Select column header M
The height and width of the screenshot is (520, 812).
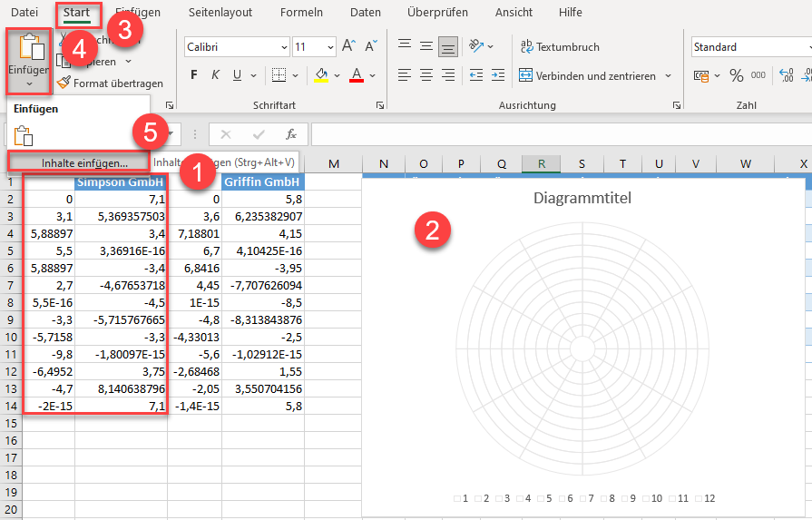pos(334,163)
